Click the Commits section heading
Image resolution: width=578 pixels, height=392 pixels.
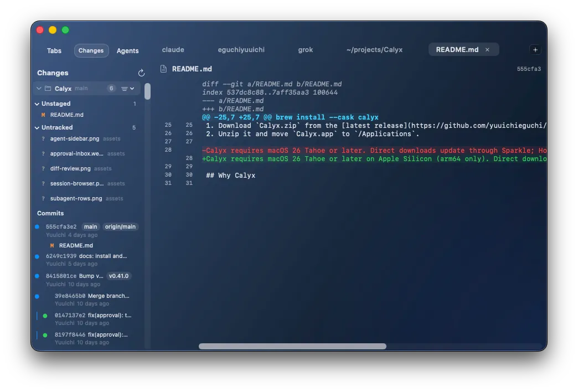pos(50,214)
